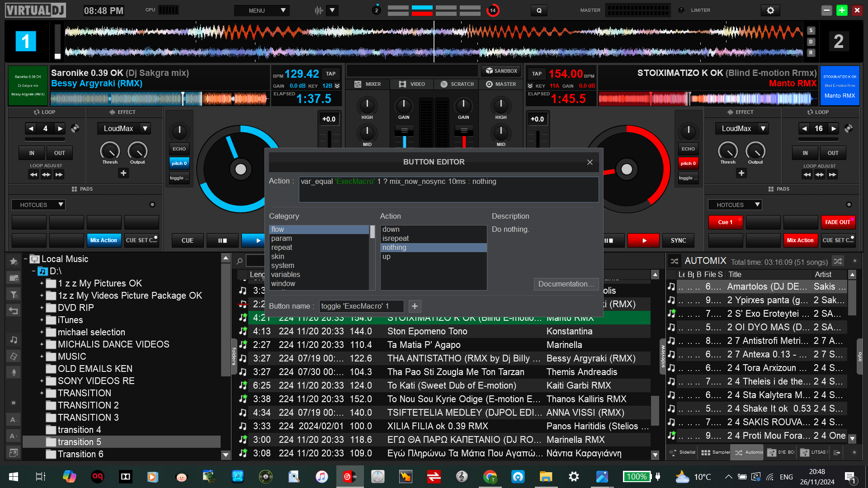The height and width of the screenshot is (488, 868).
Task: Close the Button Editor dialog
Action: [x=590, y=162]
